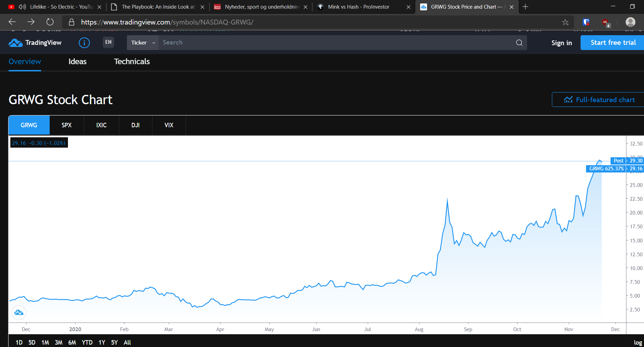
Task: Open the browser profile avatar
Action: point(631,22)
